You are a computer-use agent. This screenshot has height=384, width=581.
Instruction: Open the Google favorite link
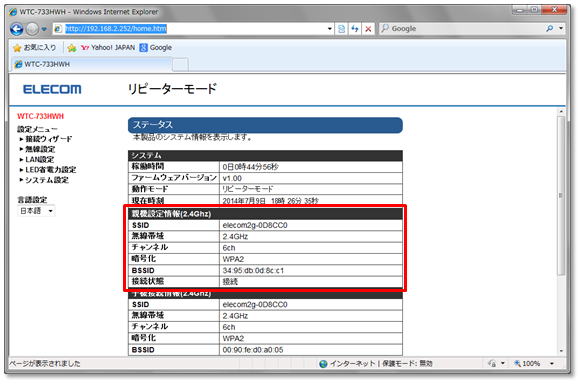[x=156, y=47]
